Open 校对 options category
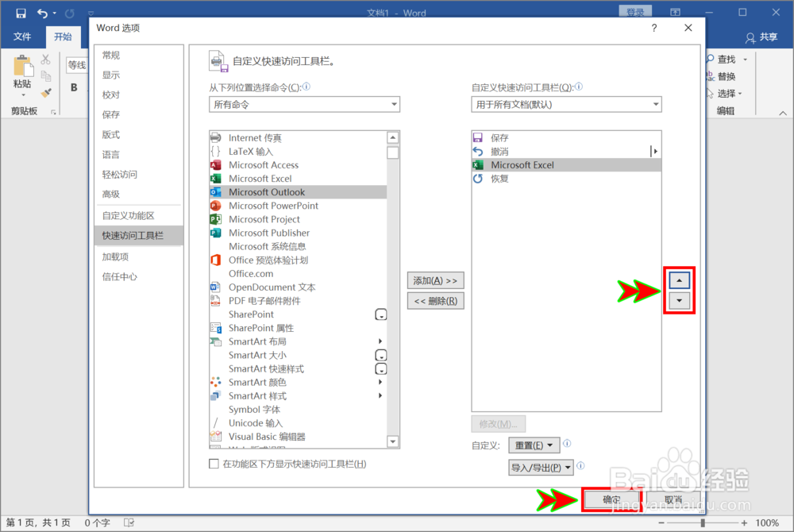 [x=139, y=94]
